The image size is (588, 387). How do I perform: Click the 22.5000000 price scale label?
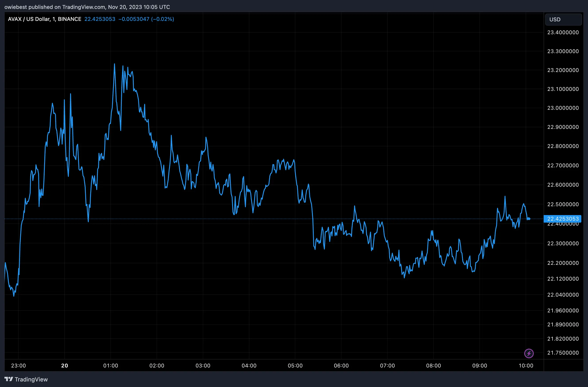[562, 204]
